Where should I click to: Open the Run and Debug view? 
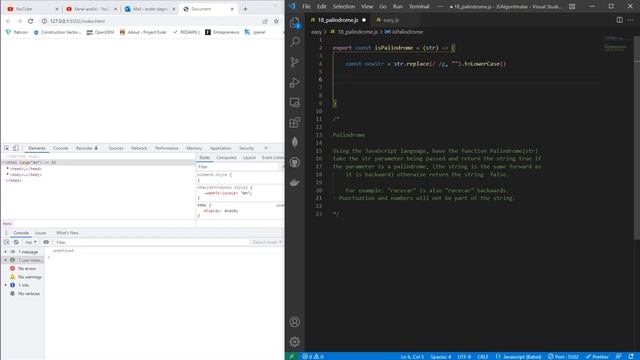pos(295,82)
